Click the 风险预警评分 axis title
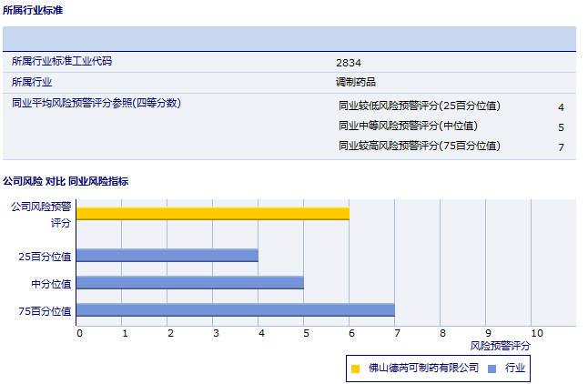This screenshot has width=588, height=384. 500,346
